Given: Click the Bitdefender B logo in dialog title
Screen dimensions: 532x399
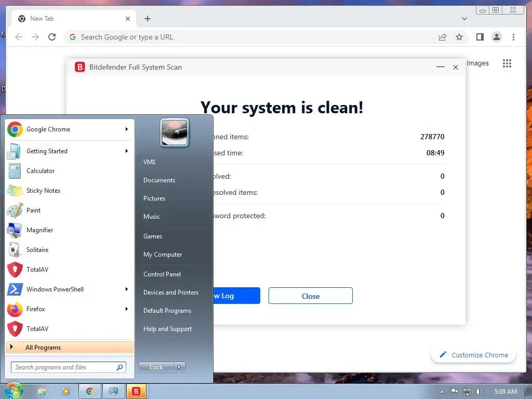Looking at the screenshot, I should tap(79, 67).
